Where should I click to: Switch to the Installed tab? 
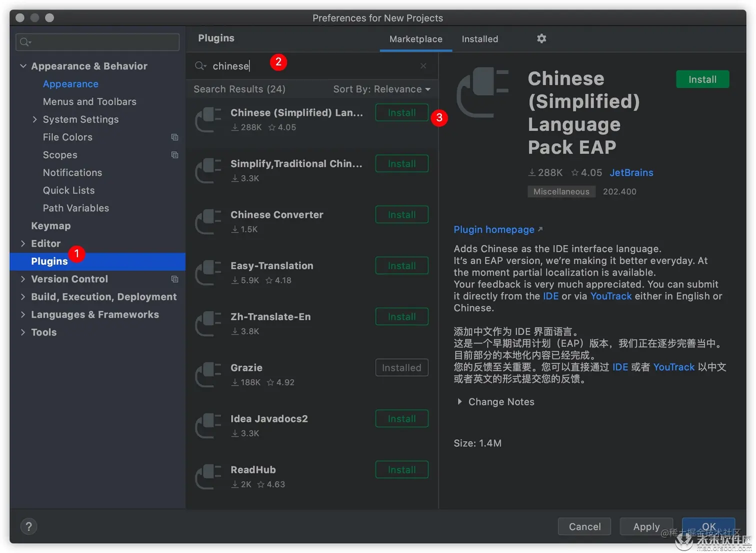480,39
